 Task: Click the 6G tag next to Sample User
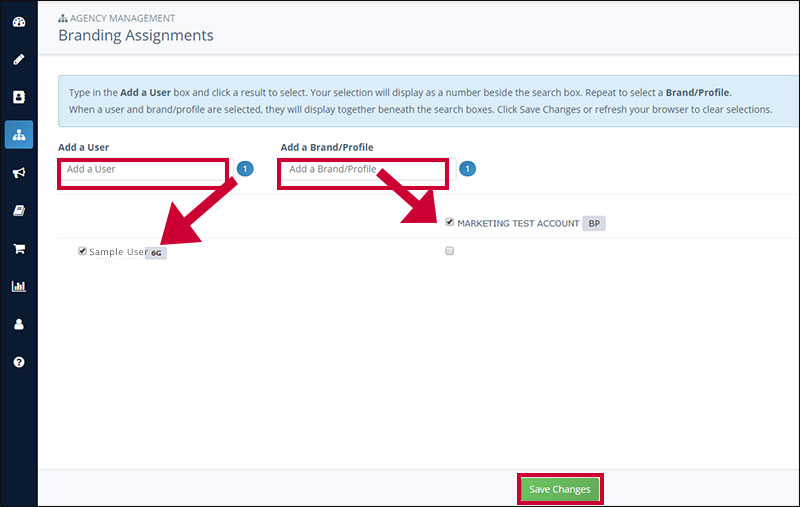pyautogui.click(x=156, y=253)
